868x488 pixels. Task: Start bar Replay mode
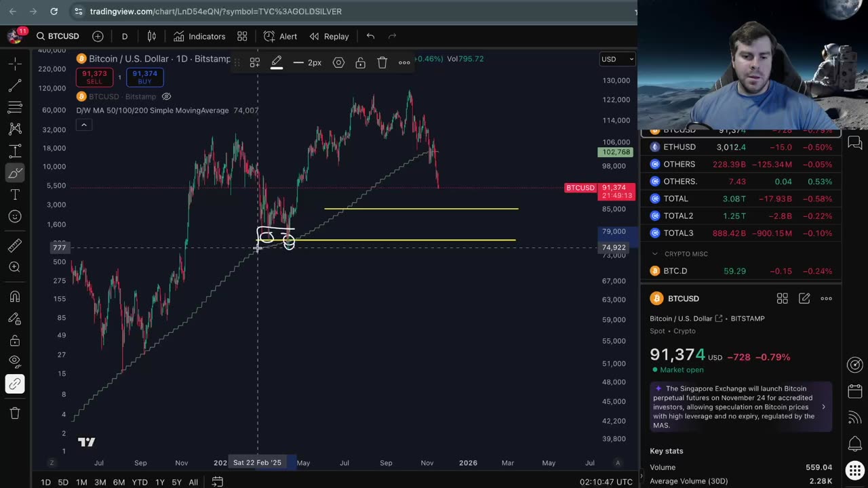coord(329,36)
